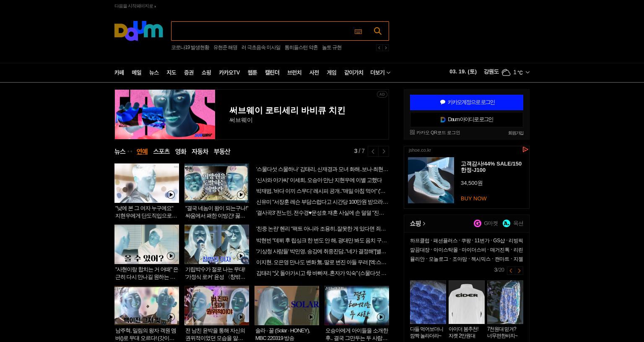Open the jshoe white boots thumbnail
The image size is (644, 342).
coord(431,180)
